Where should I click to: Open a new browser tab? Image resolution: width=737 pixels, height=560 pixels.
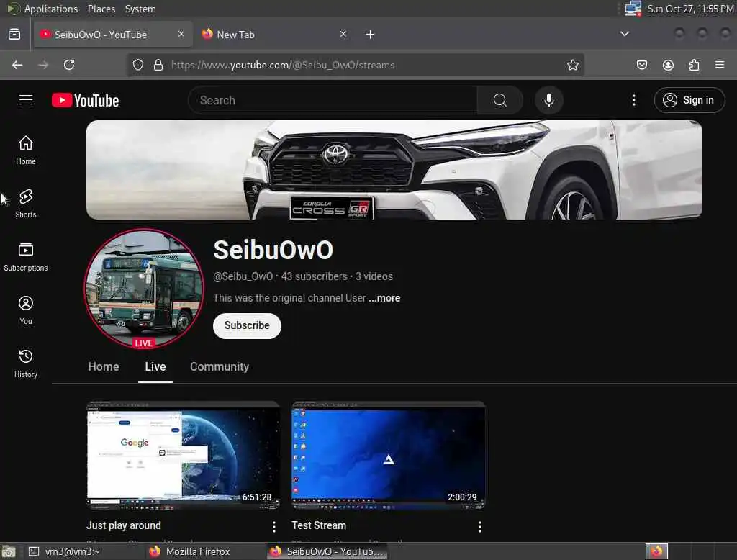tap(371, 35)
